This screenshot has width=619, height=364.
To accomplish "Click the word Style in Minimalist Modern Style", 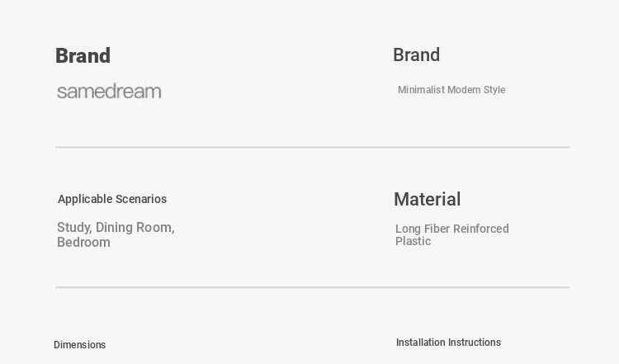I will coord(494,90).
